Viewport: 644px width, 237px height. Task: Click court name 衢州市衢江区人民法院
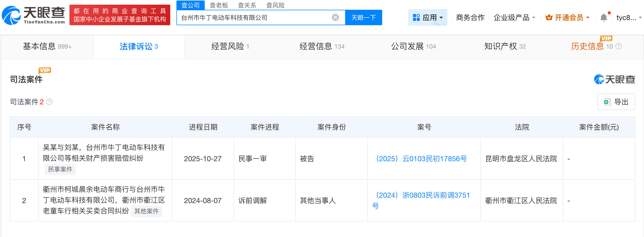521,200
